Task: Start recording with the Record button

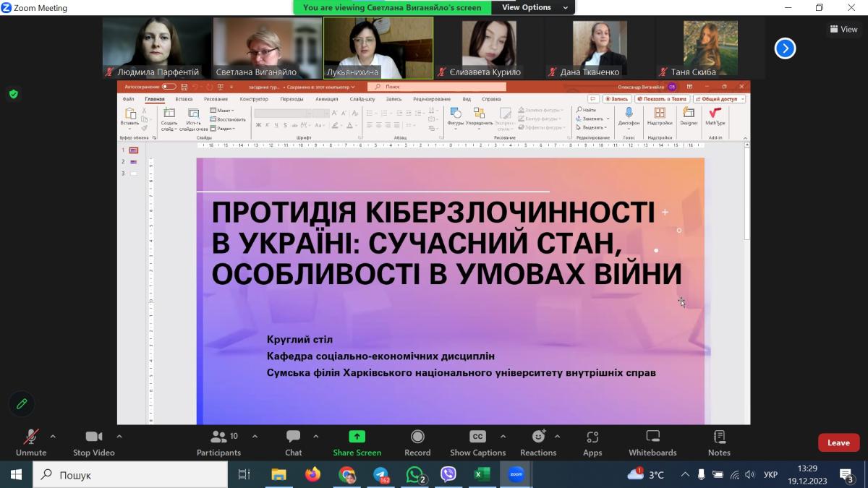Action: coord(417,442)
